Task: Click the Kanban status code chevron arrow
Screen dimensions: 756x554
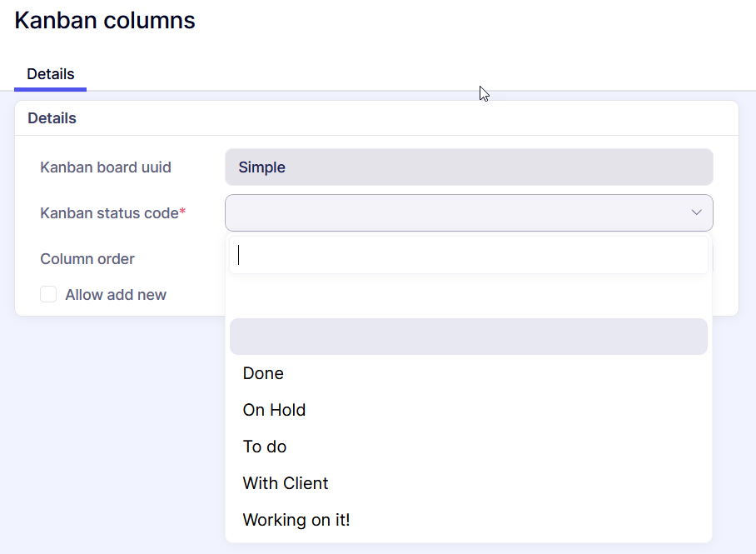Action: 696,213
